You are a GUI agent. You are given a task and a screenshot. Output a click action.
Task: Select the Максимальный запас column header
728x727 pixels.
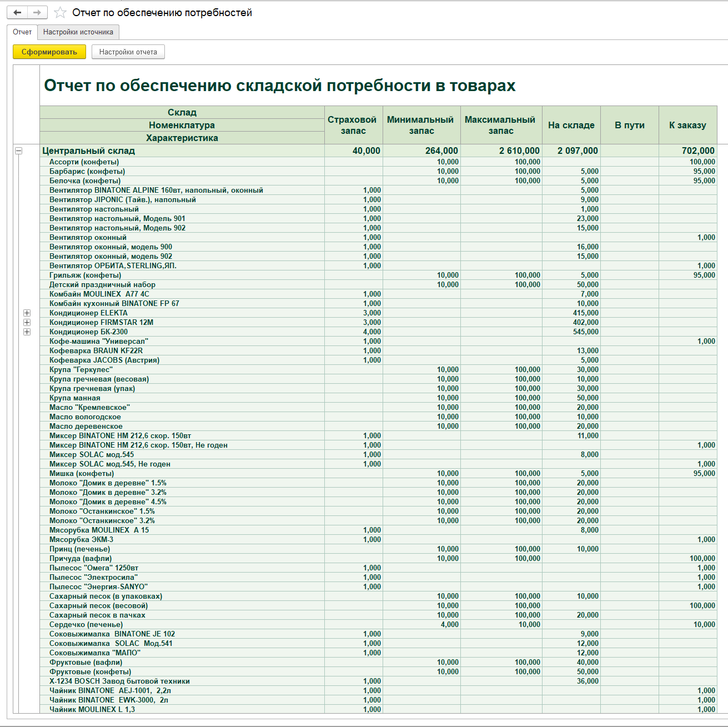501,125
